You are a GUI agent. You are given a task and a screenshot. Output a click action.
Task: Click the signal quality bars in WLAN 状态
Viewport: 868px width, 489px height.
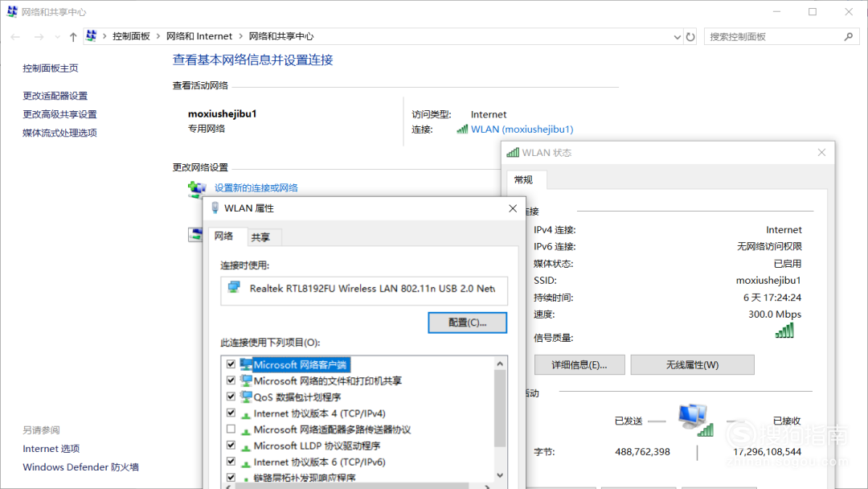tap(784, 331)
